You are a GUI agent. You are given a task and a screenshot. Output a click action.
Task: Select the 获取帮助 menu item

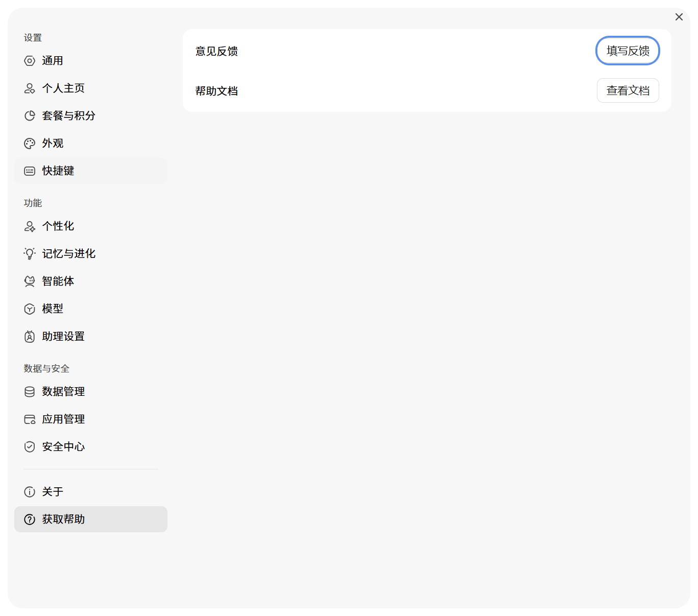pos(91,519)
